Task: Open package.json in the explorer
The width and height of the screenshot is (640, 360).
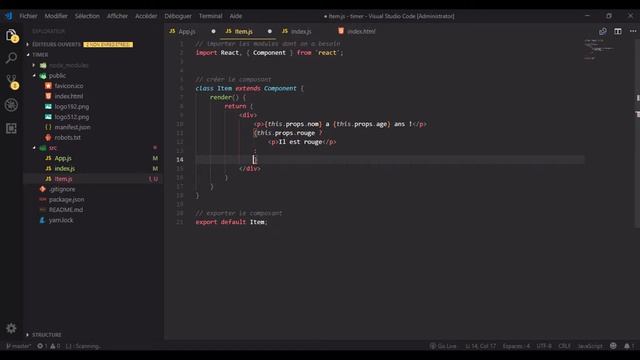Action: pyautogui.click(x=66, y=200)
